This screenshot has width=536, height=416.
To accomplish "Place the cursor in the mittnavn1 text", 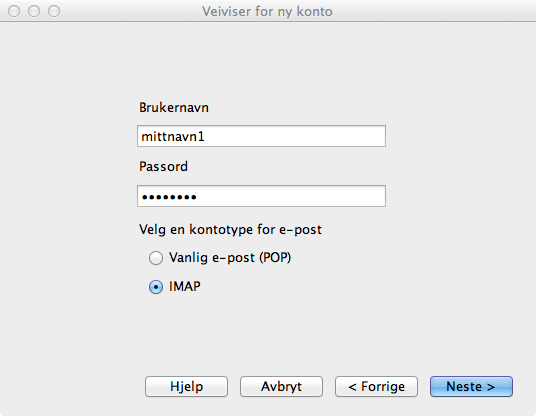I will [x=173, y=136].
